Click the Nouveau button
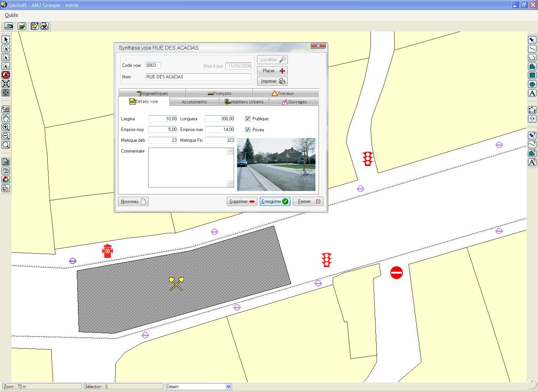This screenshot has width=538, height=392. click(133, 201)
